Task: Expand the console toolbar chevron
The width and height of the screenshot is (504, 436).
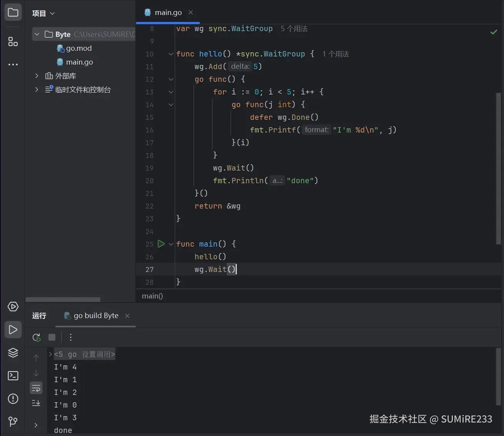Action: pos(36,425)
